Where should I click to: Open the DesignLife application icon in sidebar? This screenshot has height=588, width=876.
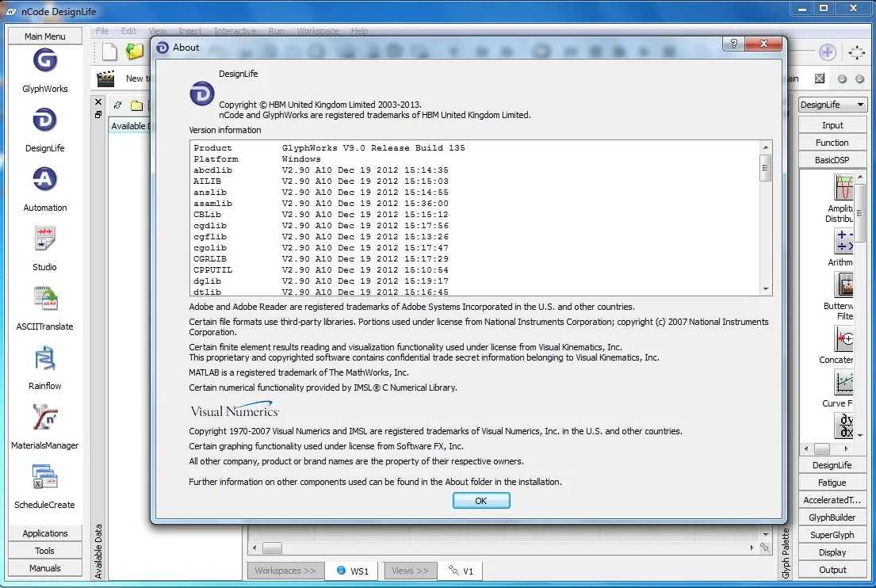pyautogui.click(x=44, y=120)
